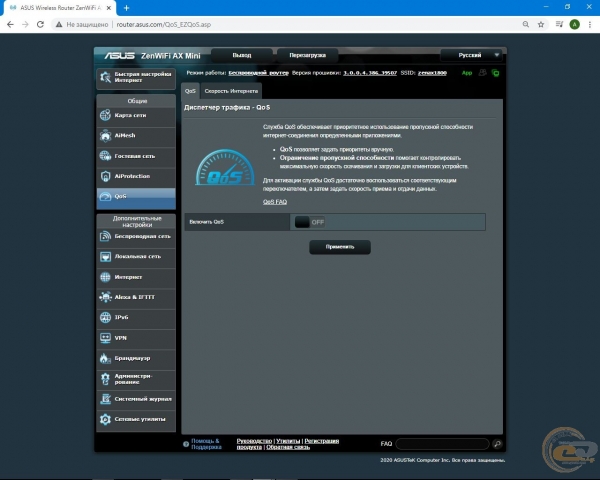Open Firewall (Брандмауэр) flame icon
The image size is (600, 480).
click(x=105, y=358)
